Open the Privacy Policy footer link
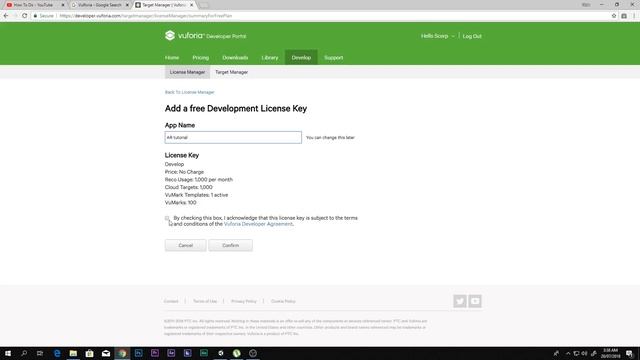Screen dimensions: 640x360 point(244,301)
